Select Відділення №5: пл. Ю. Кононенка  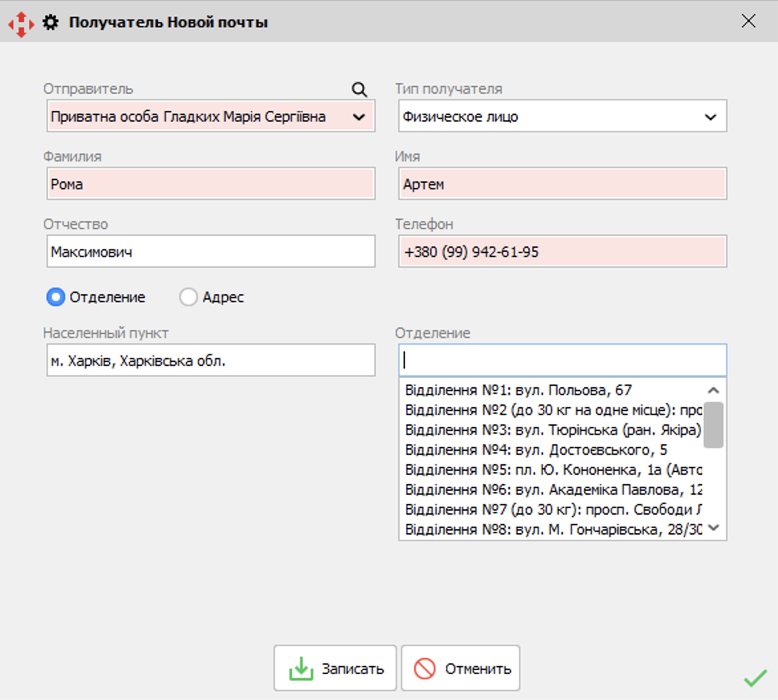tap(553, 470)
